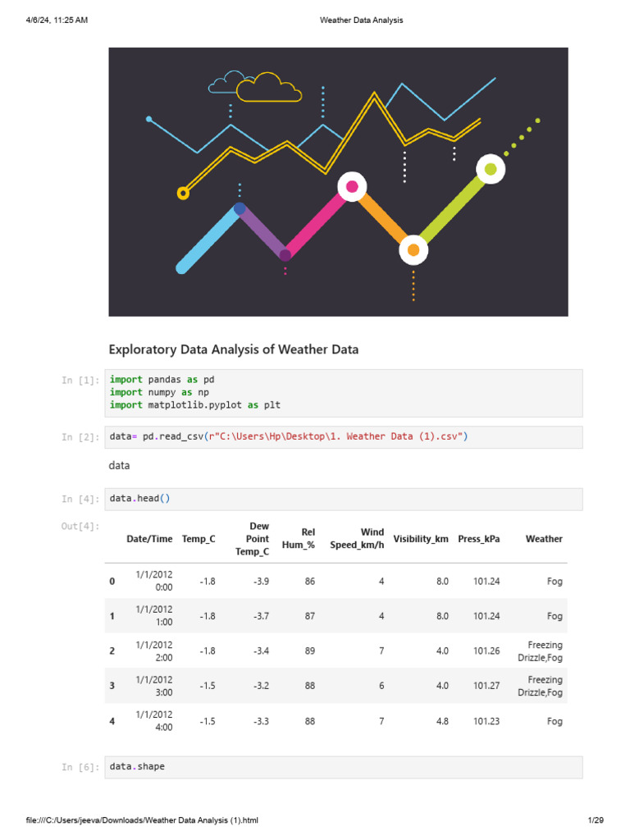Click the yellow ring line endpoint
Viewport: 630px width, 840px height.
tap(183, 193)
